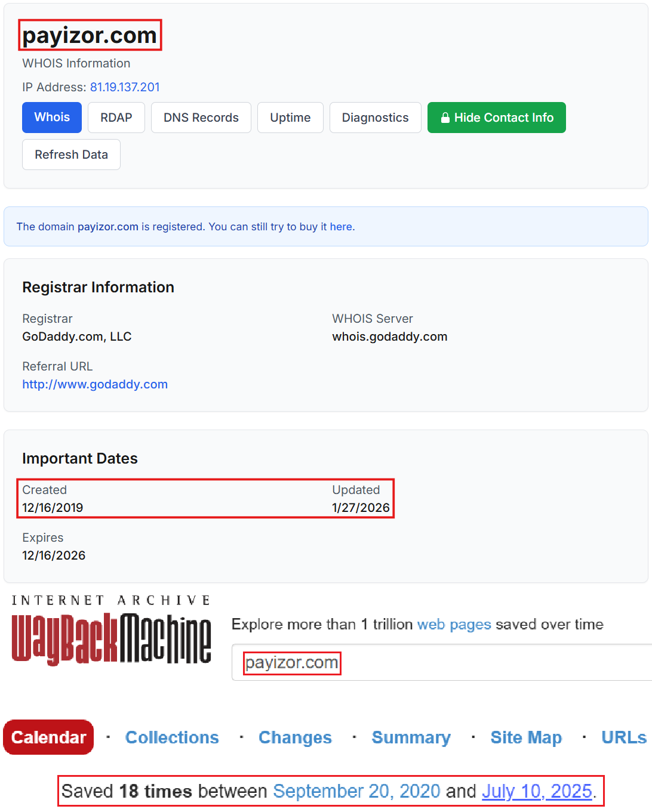652x812 pixels.
Task: Open the DNS Records tab
Action: (201, 118)
